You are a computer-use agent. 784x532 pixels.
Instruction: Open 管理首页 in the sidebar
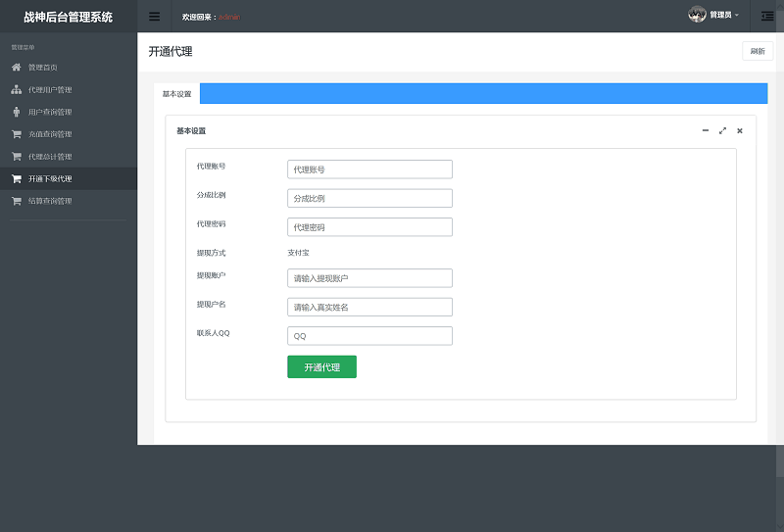69,67
